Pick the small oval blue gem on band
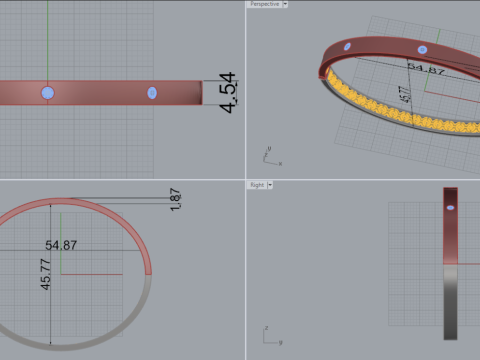The width and height of the screenshot is (480, 360). (152, 93)
